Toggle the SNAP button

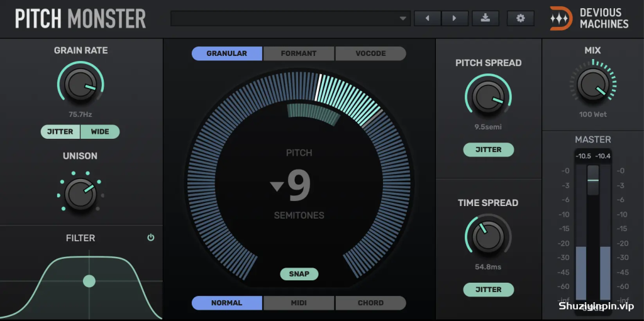[299, 274]
